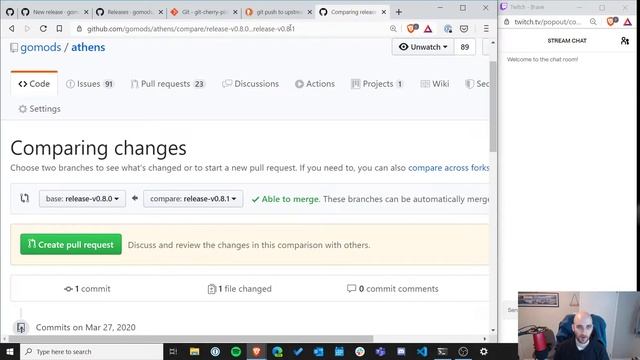Open Spotify from the taskbar

click(x=236, y=351)
